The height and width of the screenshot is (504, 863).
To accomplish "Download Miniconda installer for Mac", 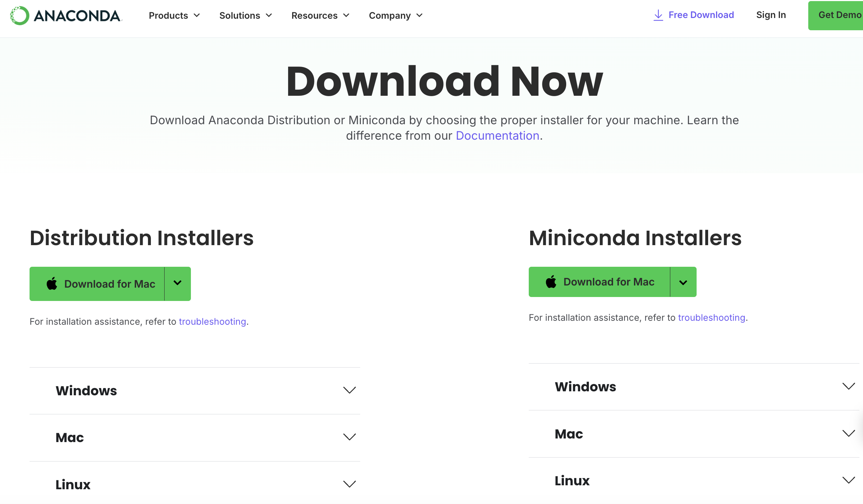I will point(599,282).
